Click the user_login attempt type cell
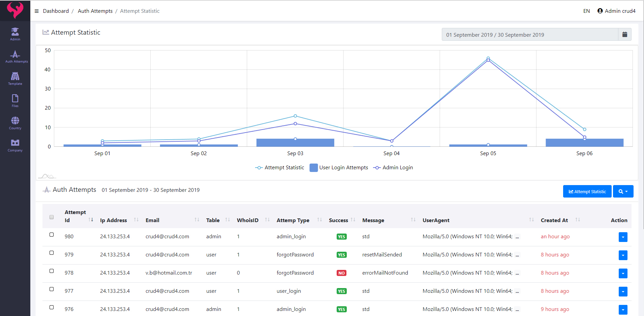The image size is (644, 316). [289, 291]
